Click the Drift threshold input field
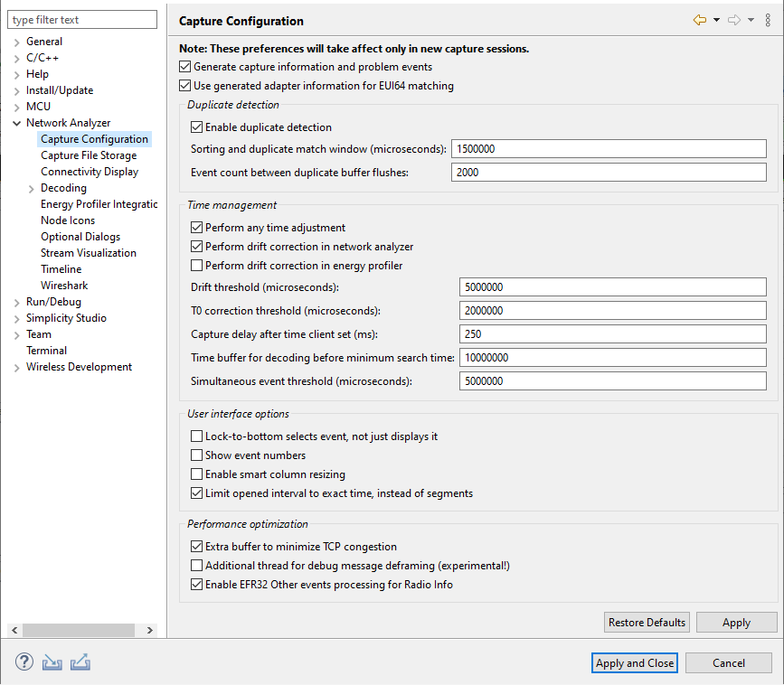 (x=611, y=286)
